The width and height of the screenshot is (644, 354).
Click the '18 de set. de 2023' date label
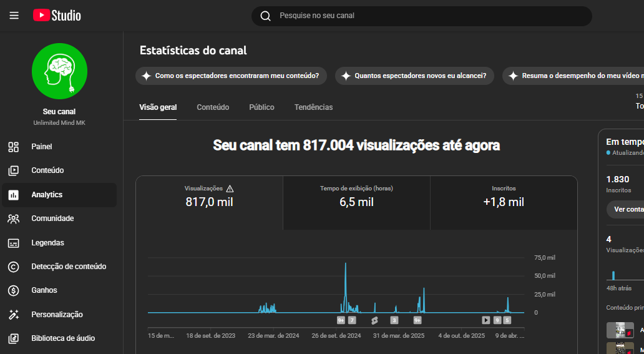tap(211, 335)
